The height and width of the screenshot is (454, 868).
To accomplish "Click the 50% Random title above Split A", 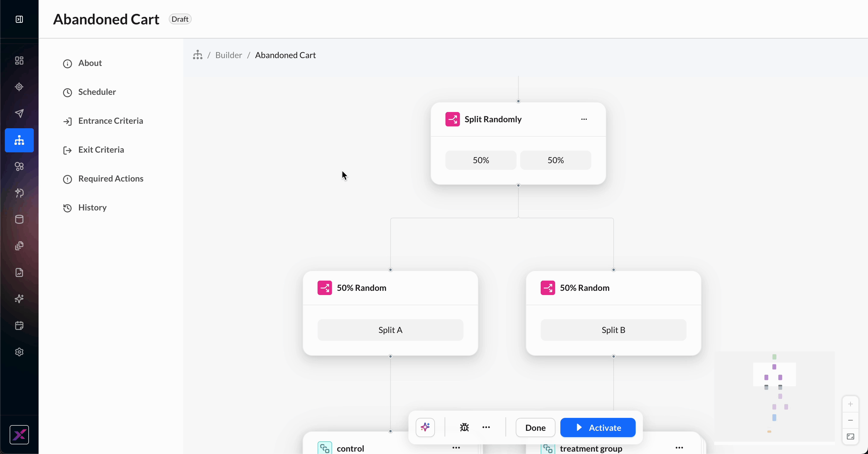I will coord(362,288).
